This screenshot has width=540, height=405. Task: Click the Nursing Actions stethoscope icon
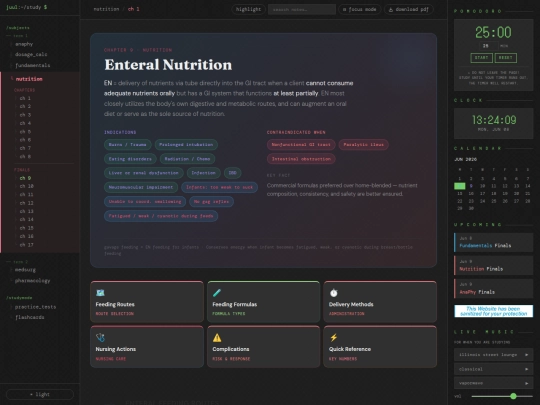tap(100, 338)
